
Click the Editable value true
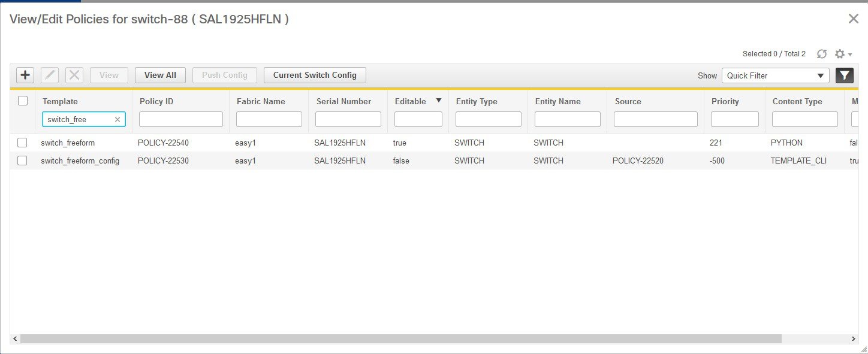(400, 143)
